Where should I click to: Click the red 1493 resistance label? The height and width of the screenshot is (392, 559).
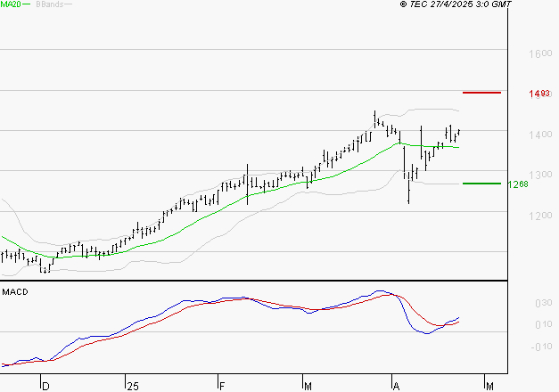click(x=539, y=94)
